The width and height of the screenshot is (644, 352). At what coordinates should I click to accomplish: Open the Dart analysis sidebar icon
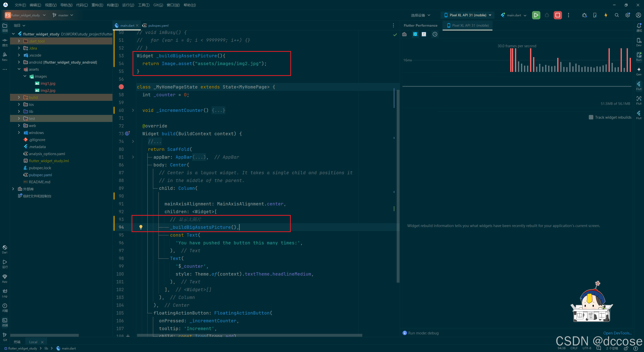tap(5, 249)
